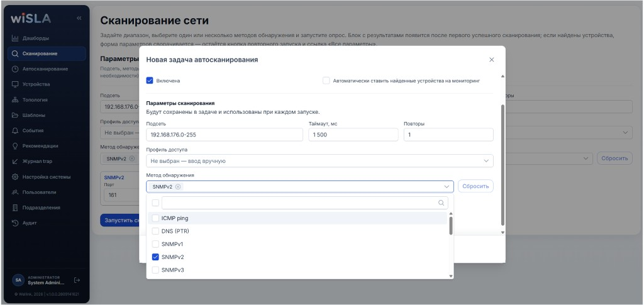
Task: Click the Рекомендации sidebar entry
Action: pyautogui.click(x=47, y=146)
